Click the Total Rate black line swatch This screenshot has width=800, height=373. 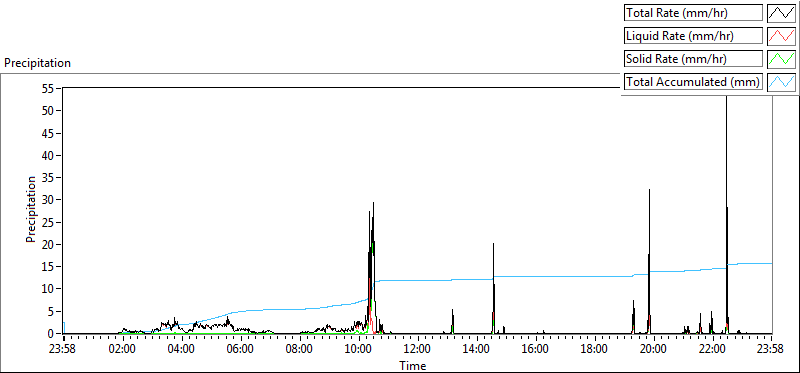pyautogui.click(x=781, y=13)
